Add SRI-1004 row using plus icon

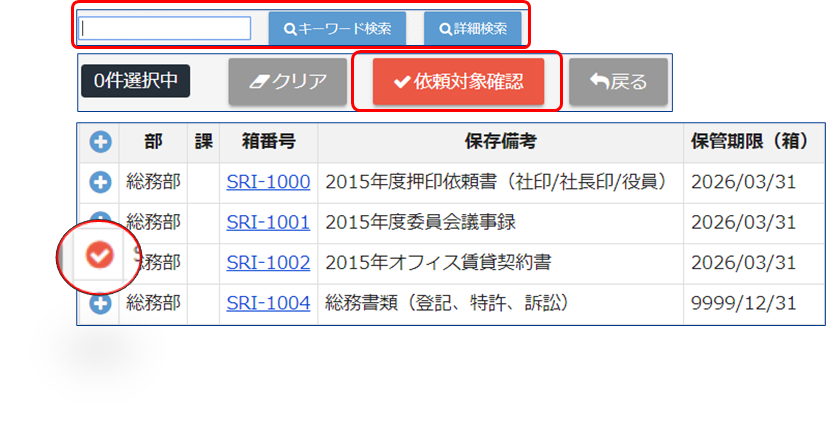click(x=100, y=303)
